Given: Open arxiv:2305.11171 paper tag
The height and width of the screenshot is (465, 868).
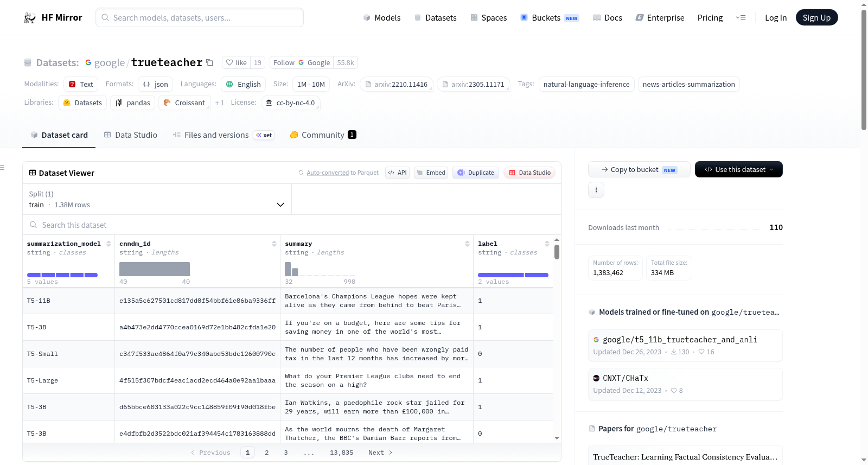Looking at the screenshot, I should (473, 84).
